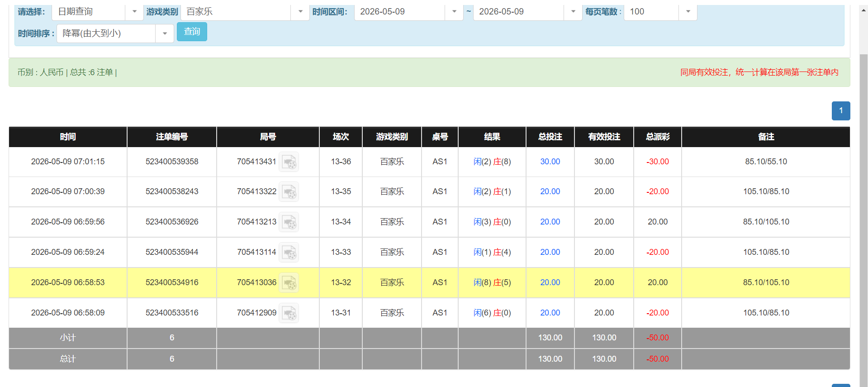The width and height of the screenshot is (868, 387).
Task: Select order number 523400538243
Action: point(172,191)
